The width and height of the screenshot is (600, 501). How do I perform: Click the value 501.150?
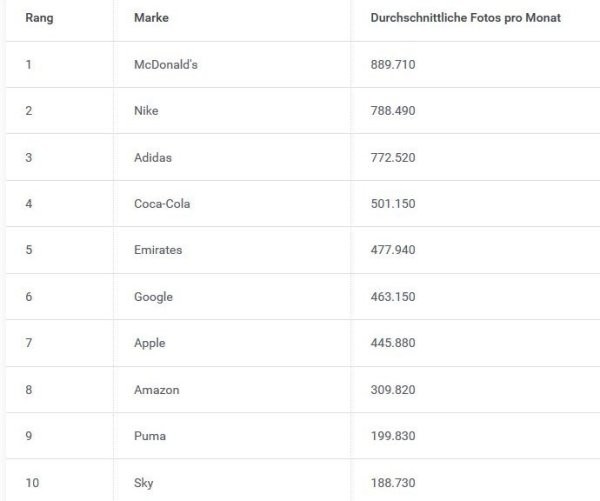(393, 204)
